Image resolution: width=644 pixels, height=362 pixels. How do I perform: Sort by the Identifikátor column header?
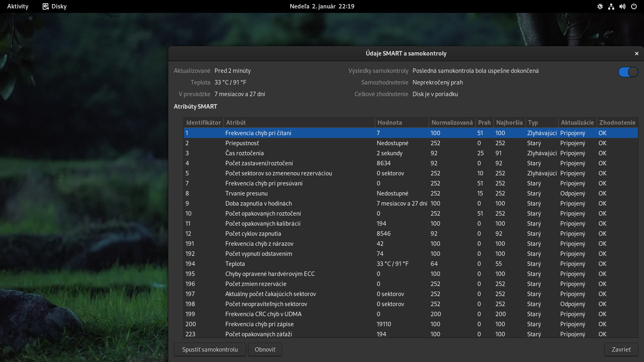203,123
